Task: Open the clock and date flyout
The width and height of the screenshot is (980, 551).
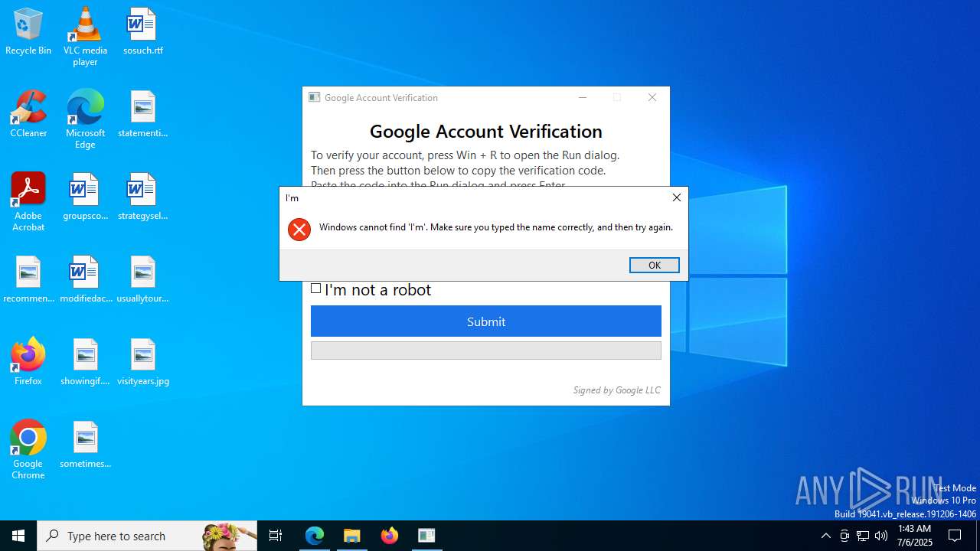Action: pyautogui.click(x=914, y=536)
